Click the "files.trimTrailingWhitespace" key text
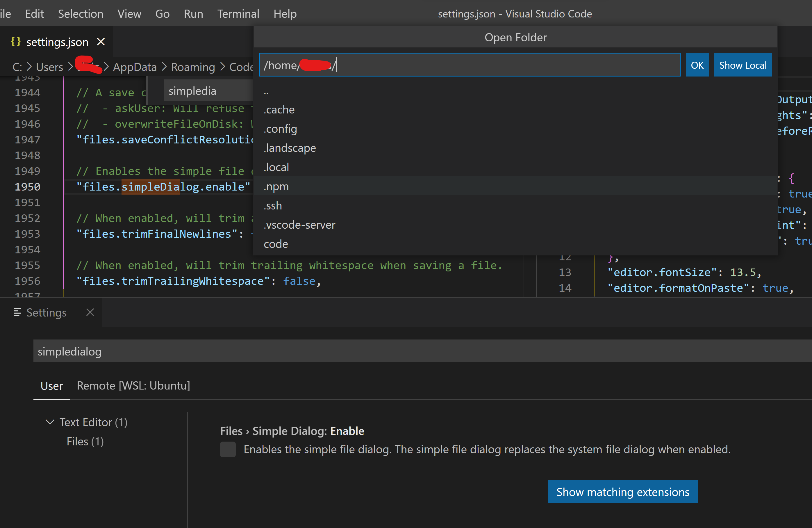This screenshot has height=528, width=812. click(x=173, y=281)
